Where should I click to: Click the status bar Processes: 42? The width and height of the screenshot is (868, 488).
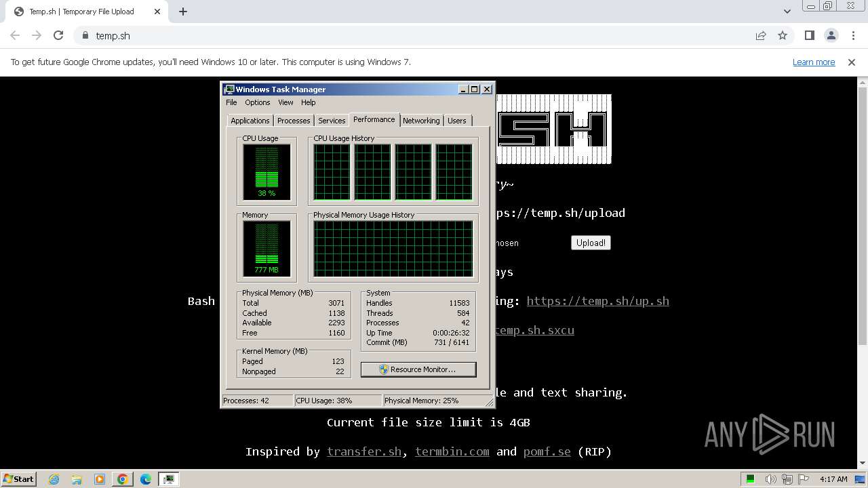(258, 401)
